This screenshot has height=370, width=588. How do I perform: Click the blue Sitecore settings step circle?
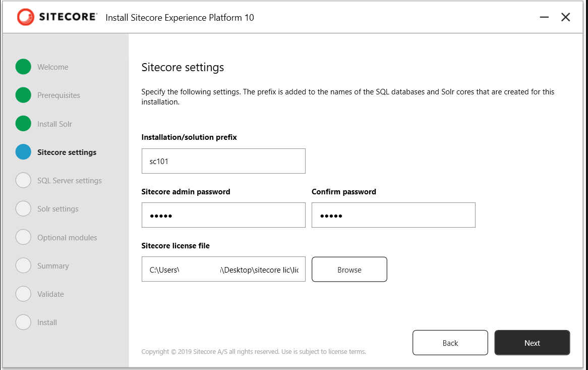[23, 152]
